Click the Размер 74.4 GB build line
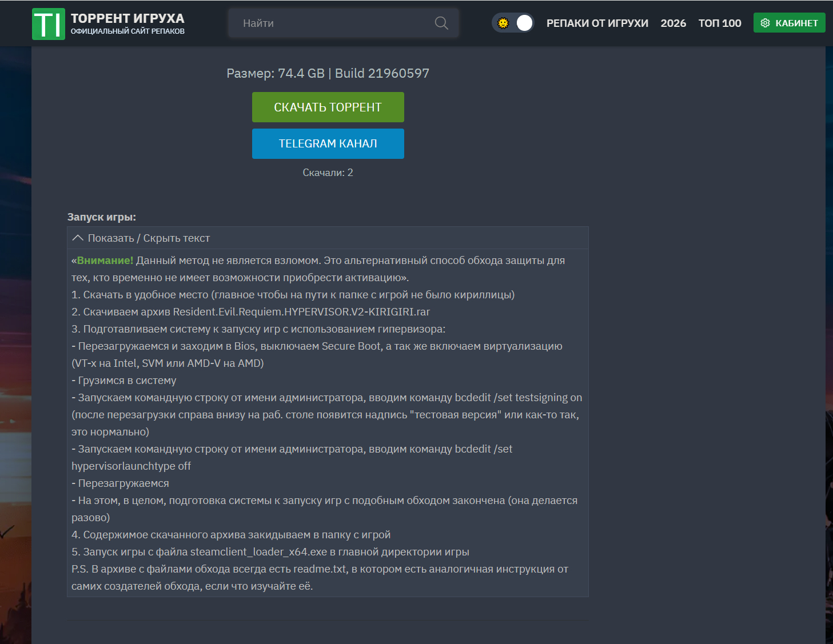Viewport: 833px width, 644px height. [x=328, y=73]
